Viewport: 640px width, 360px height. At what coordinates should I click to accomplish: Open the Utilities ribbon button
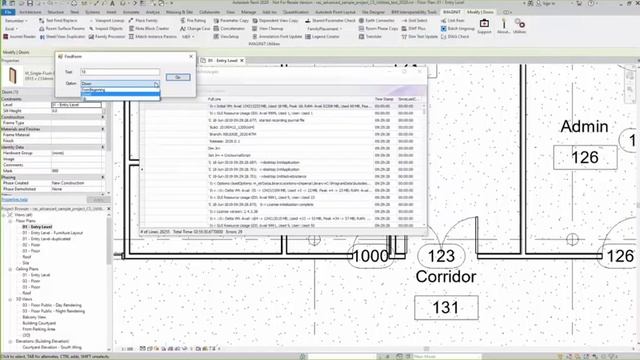point(519,26)
